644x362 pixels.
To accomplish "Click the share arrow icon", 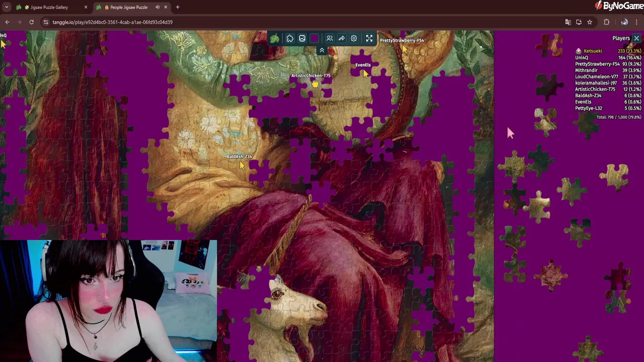I will [x=342, y=38].
